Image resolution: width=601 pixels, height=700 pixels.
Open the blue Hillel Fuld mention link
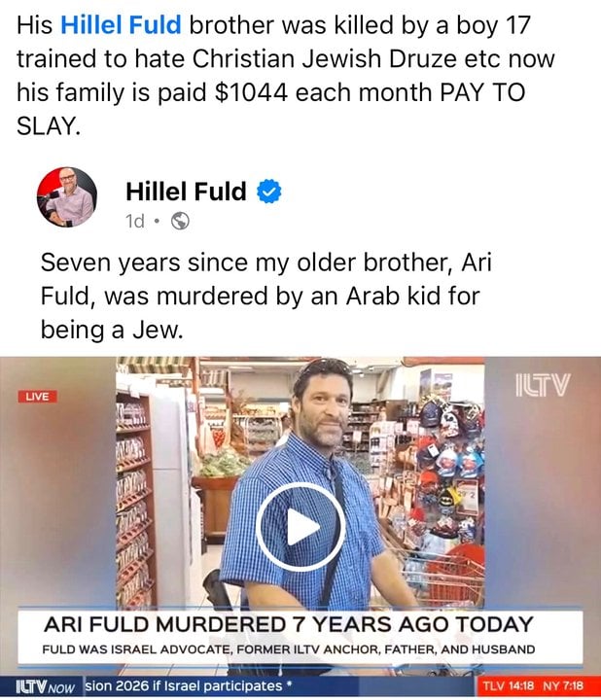(121, 25)
